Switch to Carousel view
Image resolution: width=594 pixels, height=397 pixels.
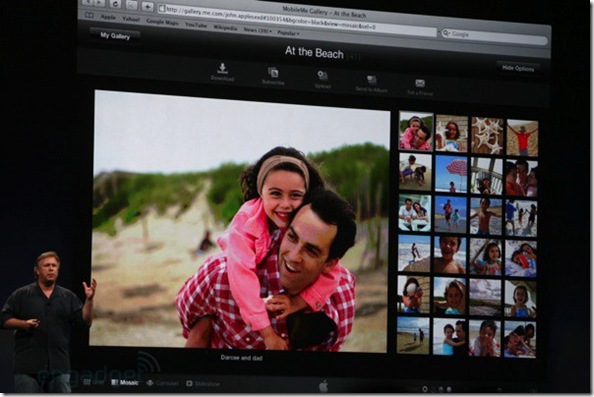[x=162, y=383]
